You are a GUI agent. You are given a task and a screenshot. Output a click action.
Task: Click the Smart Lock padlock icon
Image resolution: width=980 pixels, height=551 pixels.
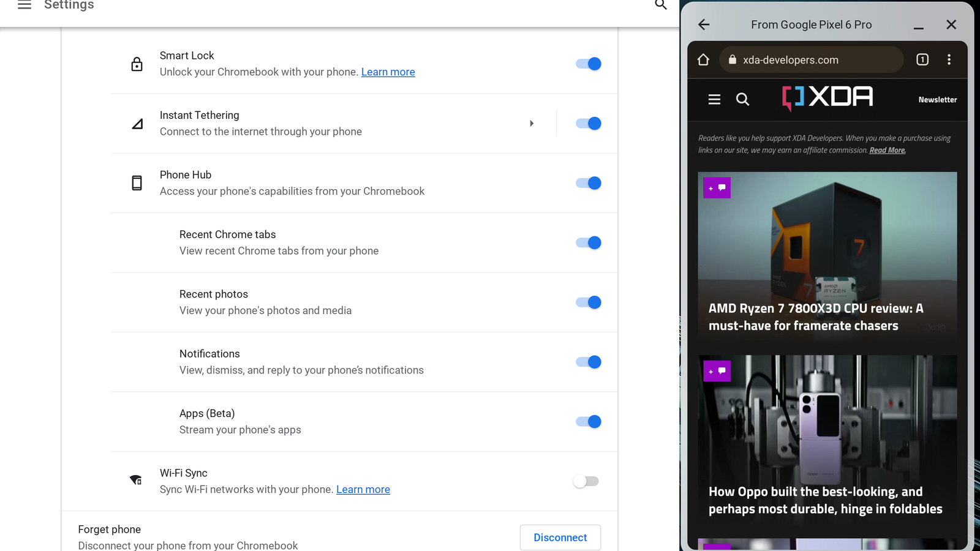(137, 63)
